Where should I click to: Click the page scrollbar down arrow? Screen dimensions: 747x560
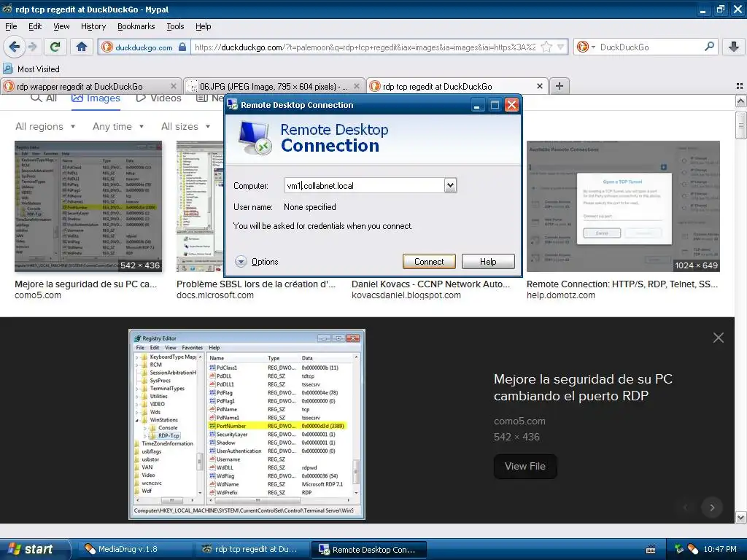coord(740,518)
